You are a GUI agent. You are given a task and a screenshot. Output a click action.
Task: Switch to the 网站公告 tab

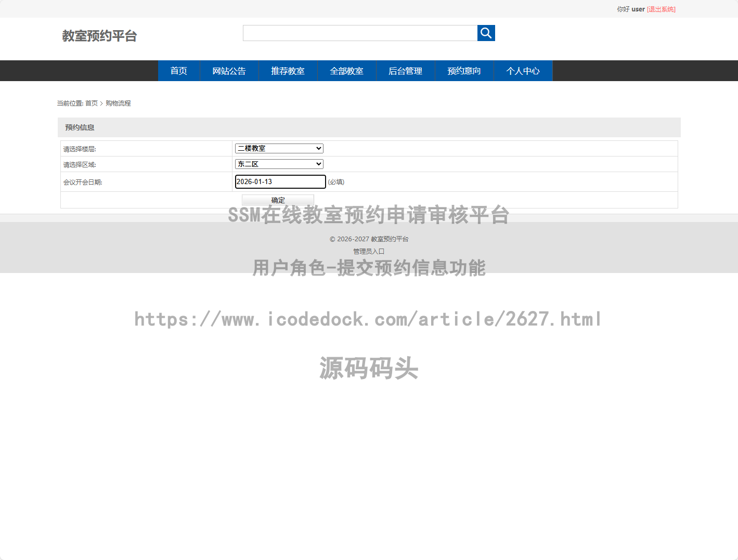tap(229, 71)
